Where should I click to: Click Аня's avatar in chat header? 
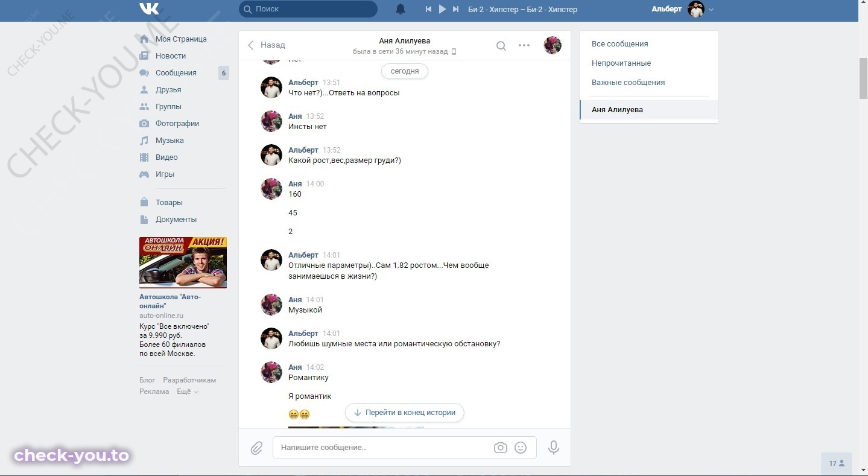coord(553,45)
